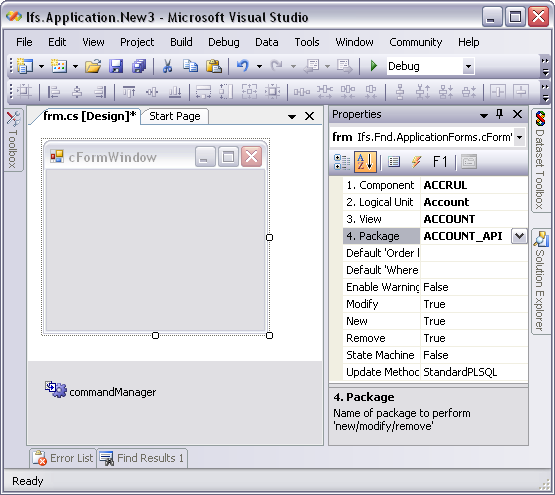Image resolution: width=555 pixels, height=495 pixels.
Task: Open the Debug configuration dropdown
Action: [x=468, y=66]
